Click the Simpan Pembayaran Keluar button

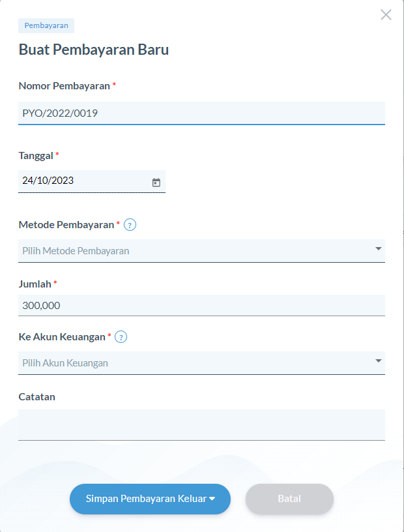pyautogui.click(x=150, y=499)
